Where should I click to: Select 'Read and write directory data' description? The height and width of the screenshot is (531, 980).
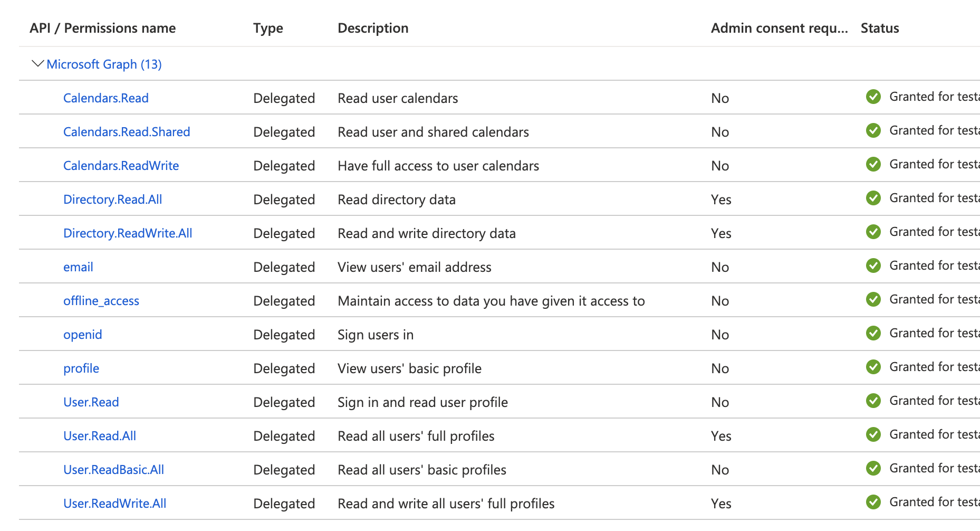pos(427,233)
